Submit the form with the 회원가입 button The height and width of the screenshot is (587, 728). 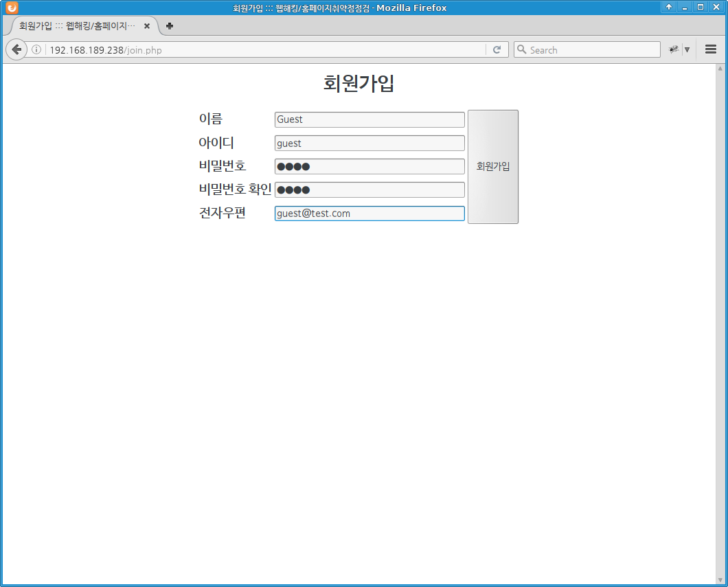(493, 167)
